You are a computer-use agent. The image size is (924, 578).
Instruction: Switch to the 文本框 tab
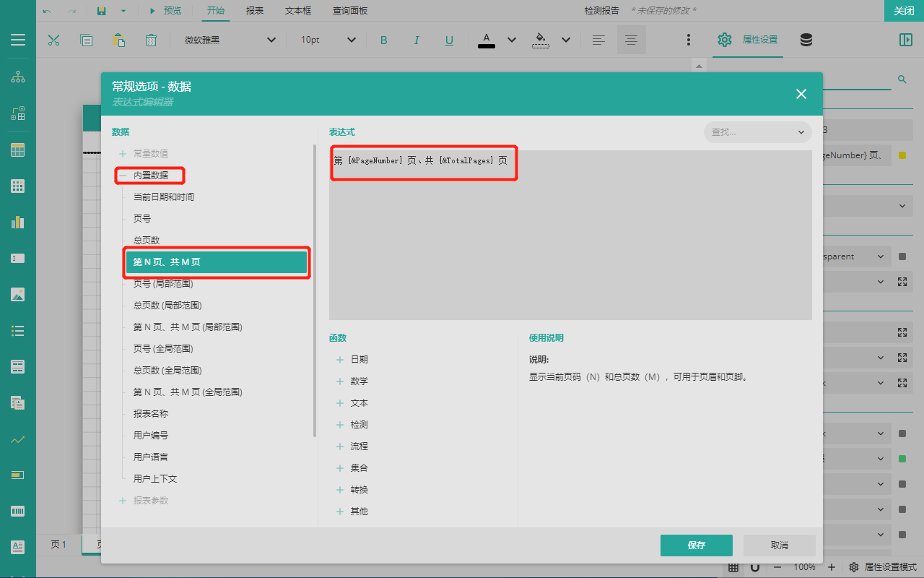coord(297,11)
